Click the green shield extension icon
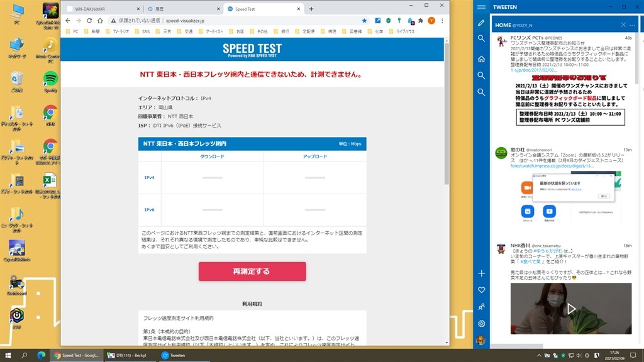The image size is (644, 362). click(x=388, y=21)
